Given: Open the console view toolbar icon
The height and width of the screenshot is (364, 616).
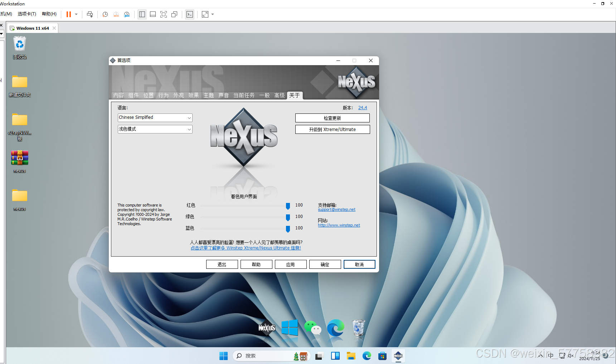Looking at the screenshot, I should tap(190, 14).
